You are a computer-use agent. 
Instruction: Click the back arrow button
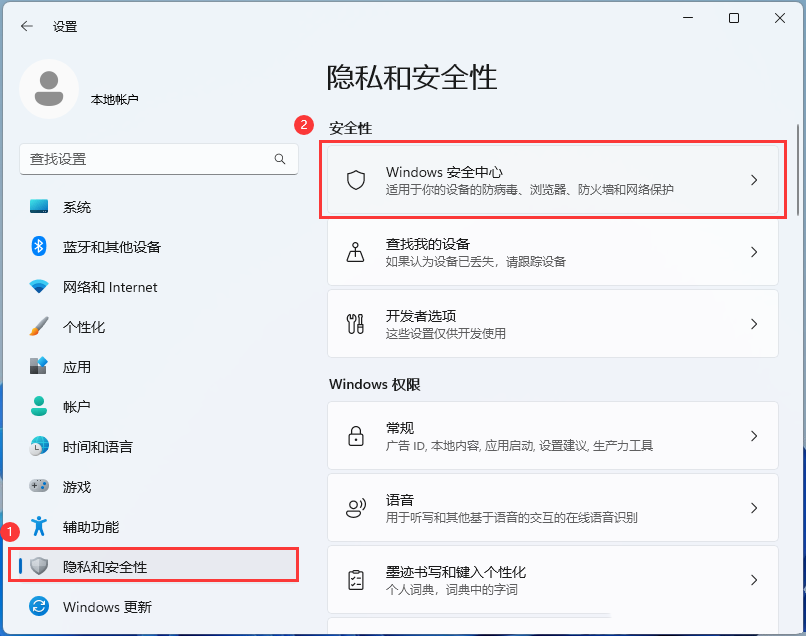(x=26, y=26)
